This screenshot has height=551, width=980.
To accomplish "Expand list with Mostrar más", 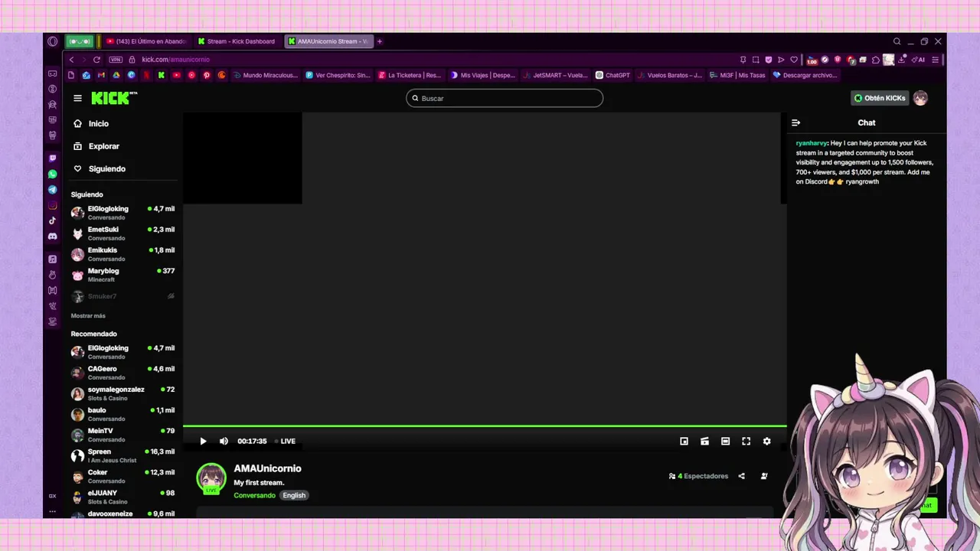I will (88, 316).
